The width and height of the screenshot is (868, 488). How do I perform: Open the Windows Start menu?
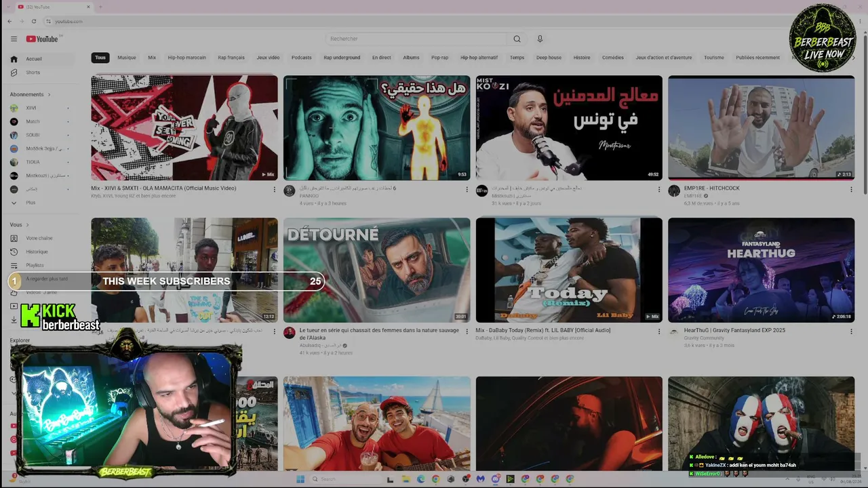click(300, 479)
